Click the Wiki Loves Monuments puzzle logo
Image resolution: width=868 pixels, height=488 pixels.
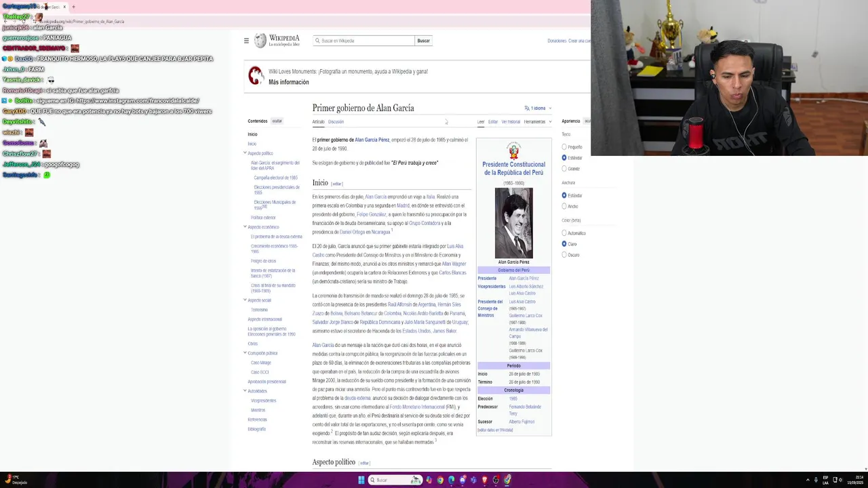[256, 76]
